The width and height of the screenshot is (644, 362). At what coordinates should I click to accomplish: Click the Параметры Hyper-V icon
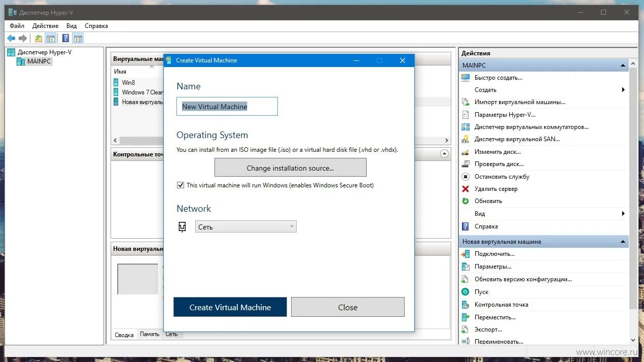[x=466, y=115]
